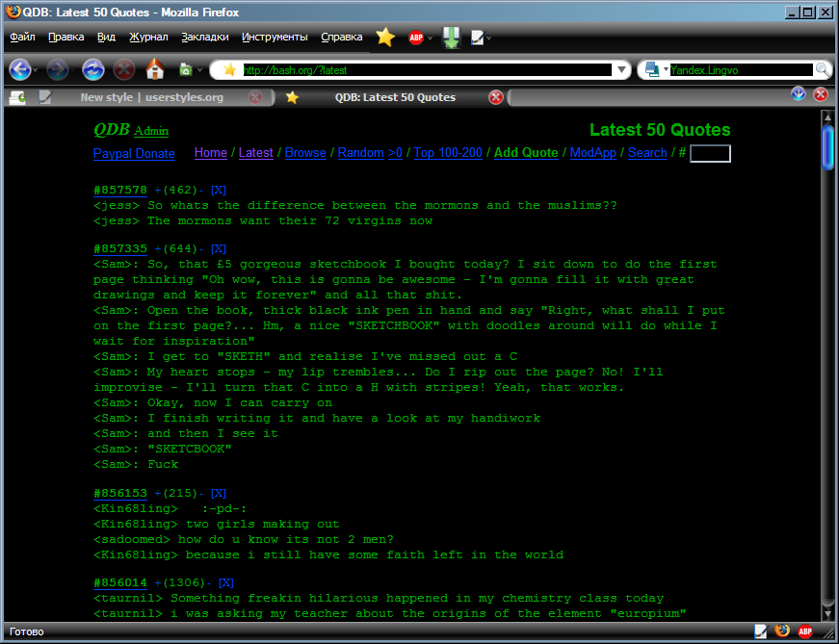Image resolution: width=839 pixels, height=644 pixels.
Task: Click the quote number input field
Action: pos(710,153)
